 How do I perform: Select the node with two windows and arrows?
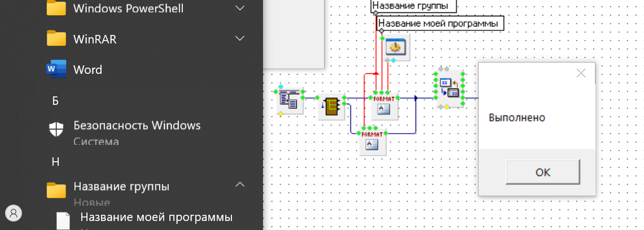pos(449,88)
